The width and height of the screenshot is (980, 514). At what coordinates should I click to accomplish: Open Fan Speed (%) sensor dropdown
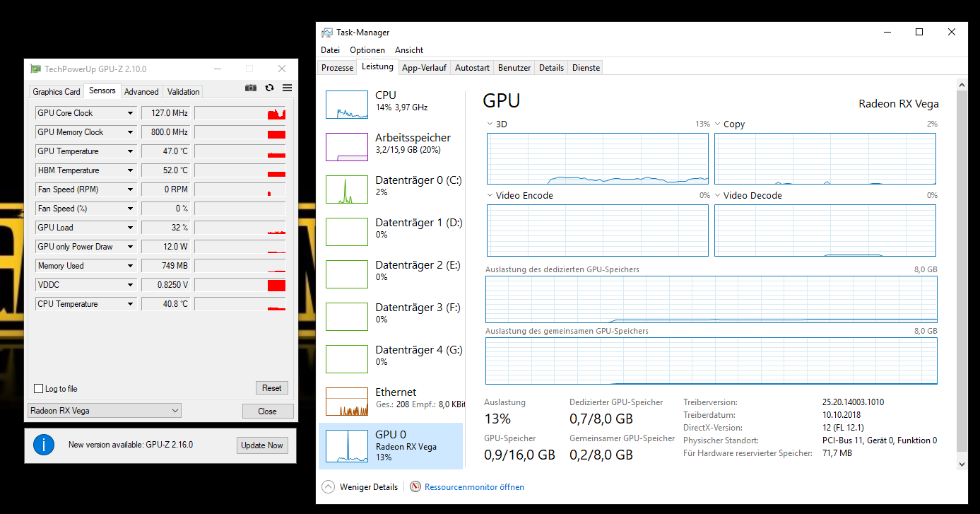130,209
